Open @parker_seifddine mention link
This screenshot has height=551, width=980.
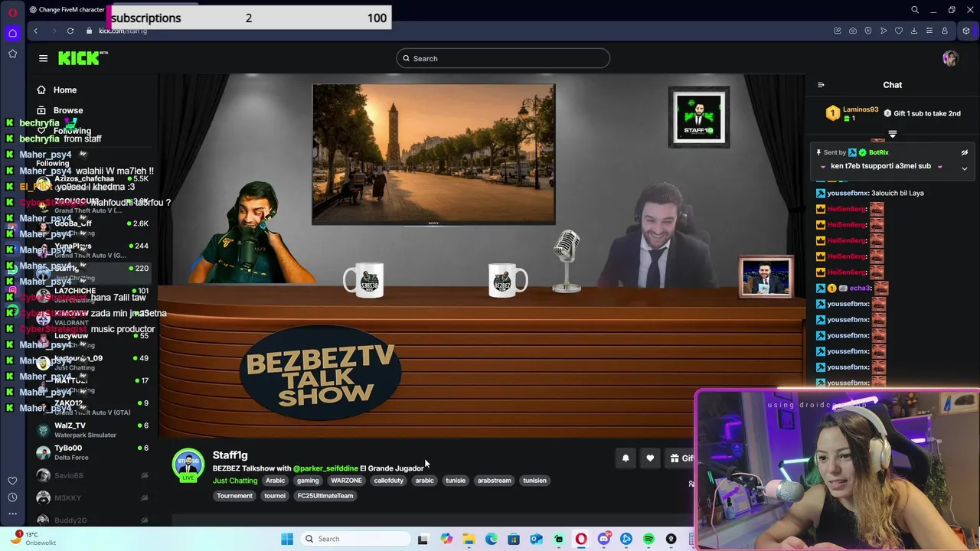point(325,468)
